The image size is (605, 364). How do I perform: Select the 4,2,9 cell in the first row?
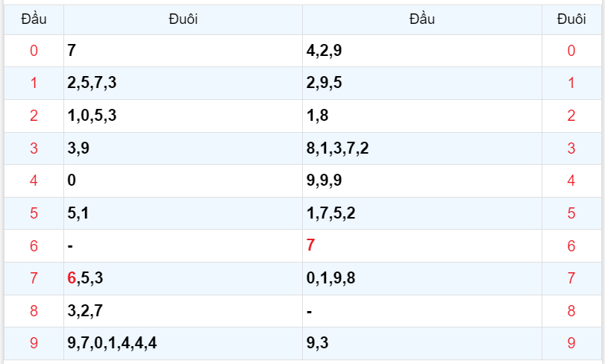pos(325,51)
